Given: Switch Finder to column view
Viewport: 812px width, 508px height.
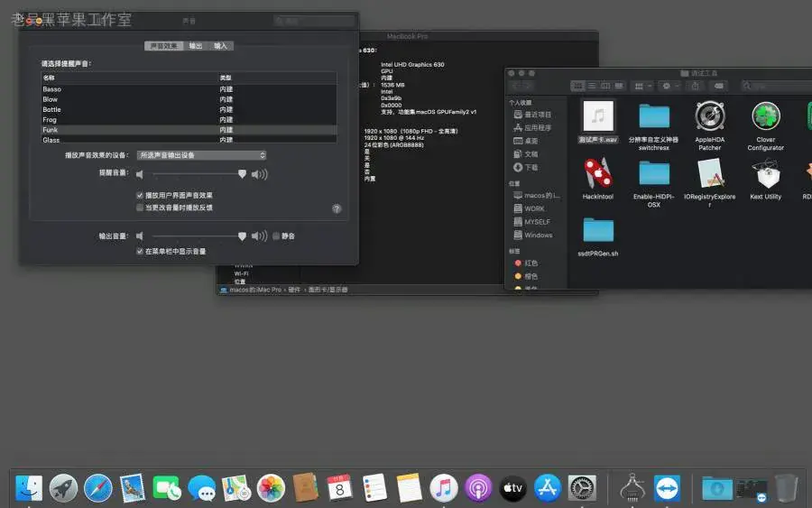Looking at the screenshot, I should pyautogui.click(x=605, y=86).
